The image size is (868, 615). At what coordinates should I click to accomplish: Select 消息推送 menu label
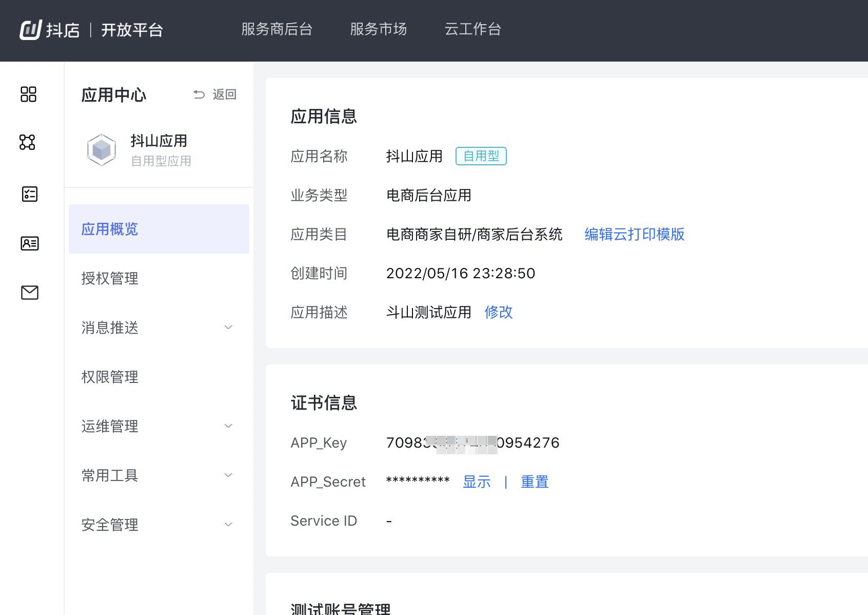pos(110,328)
